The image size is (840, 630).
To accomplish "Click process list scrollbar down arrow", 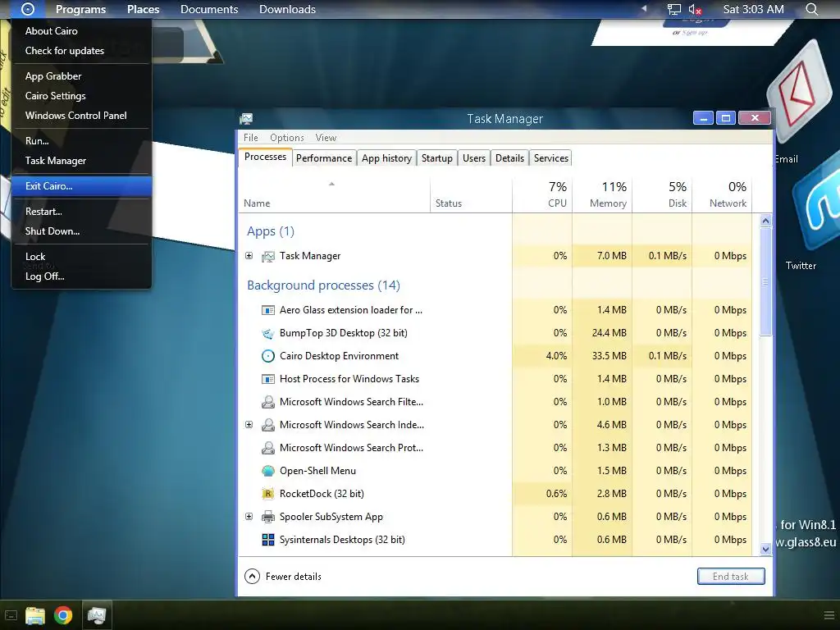I will [765, 549].
